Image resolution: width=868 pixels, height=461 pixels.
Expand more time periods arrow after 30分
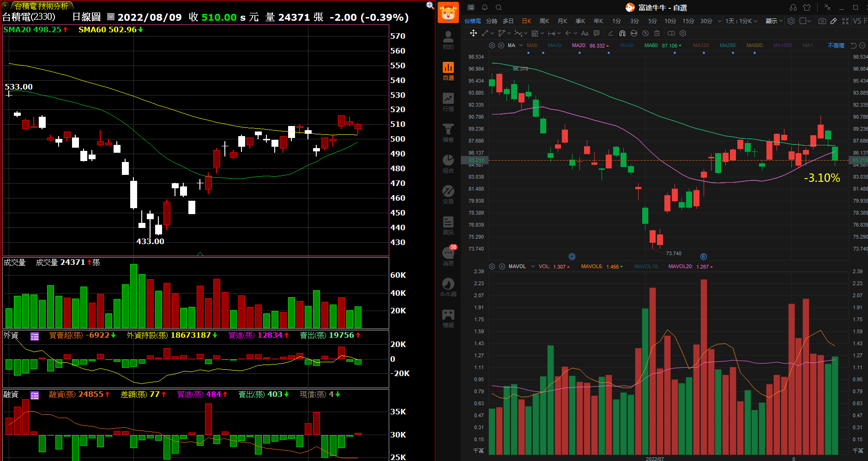(719, 21)
